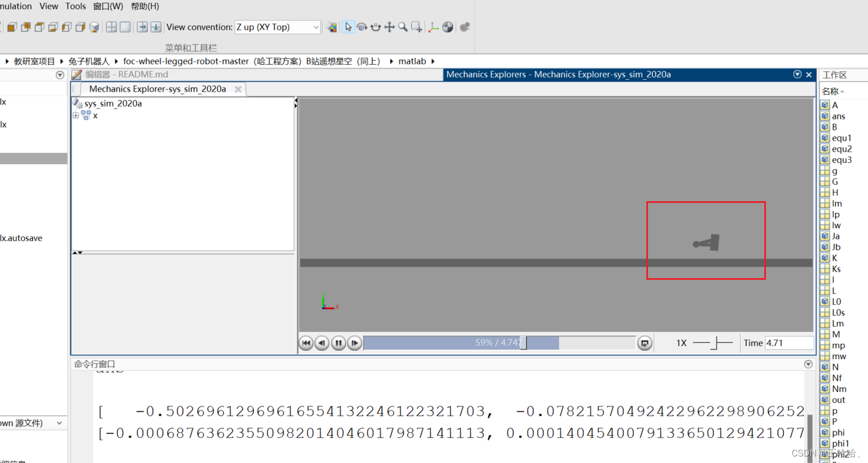Screen dimensions: 868x463
Task: Toggle the show frames axes icon
Action: 434,27
